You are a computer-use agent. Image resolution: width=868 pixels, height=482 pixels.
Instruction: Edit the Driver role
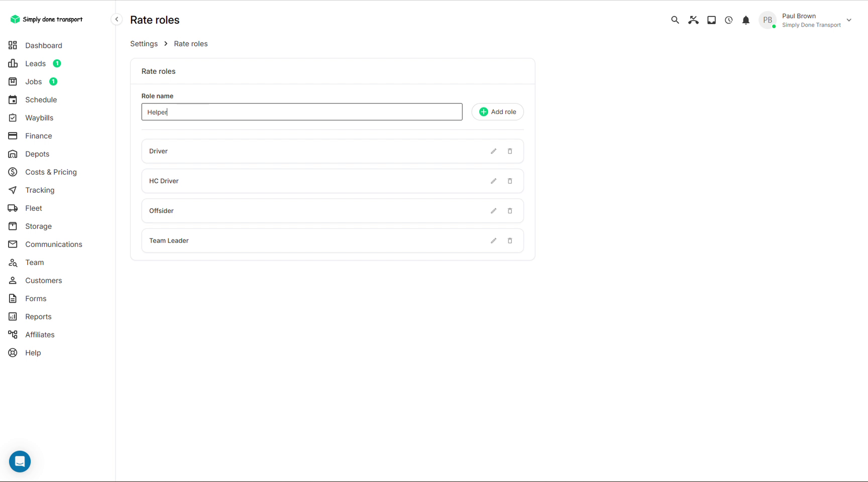tap(493, 151)
